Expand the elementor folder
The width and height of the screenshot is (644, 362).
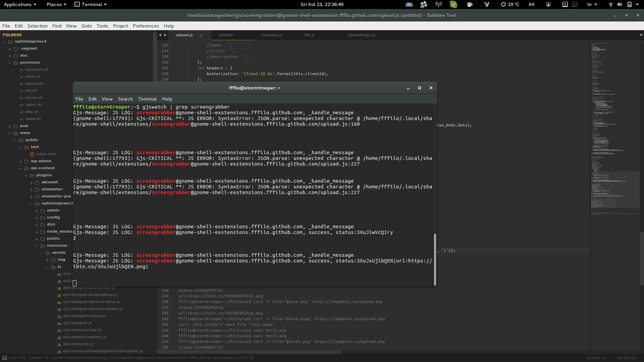pos(32,189)
